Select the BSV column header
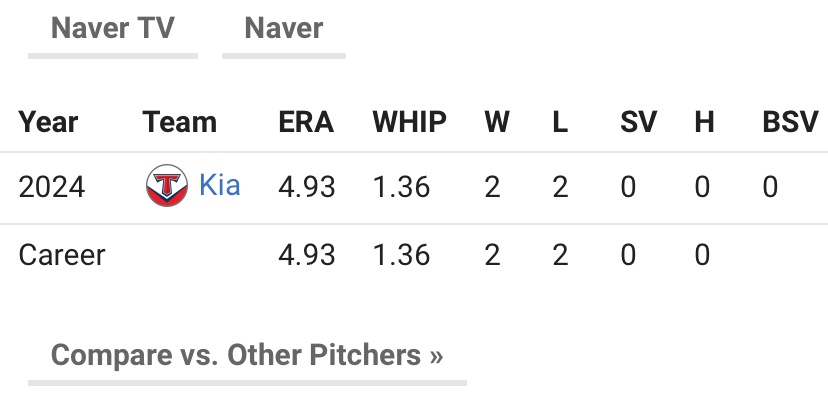Image resolution: width=828 pixels, height=410 pixels. pyautogui.click(x=789, y=122)
